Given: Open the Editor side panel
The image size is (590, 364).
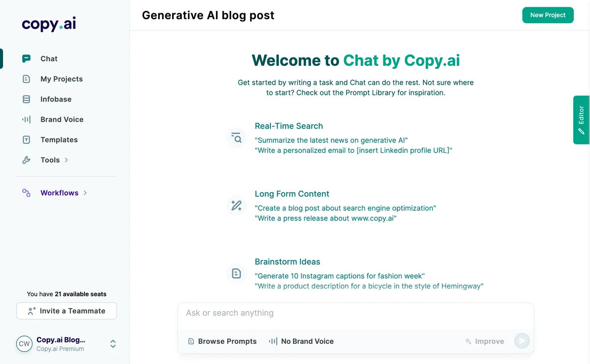Looking at the screenshot, I should click(x=581, y=120).
